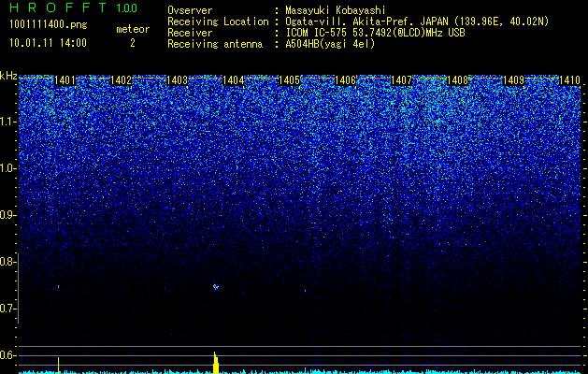Click the thin yellow power spike near 1401
Image resolution: width=588 pixels, height=374 pixels.
click(x=59, y=366)
